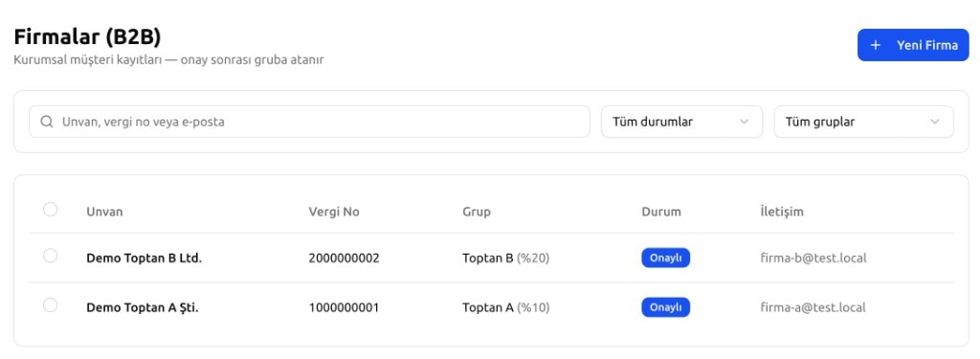Focus the Unvan, vergi no veya e-posta search field
Image resolution: width=980 pixels, height=359 pixels.
pyautogui.click(x=309, y=122)
